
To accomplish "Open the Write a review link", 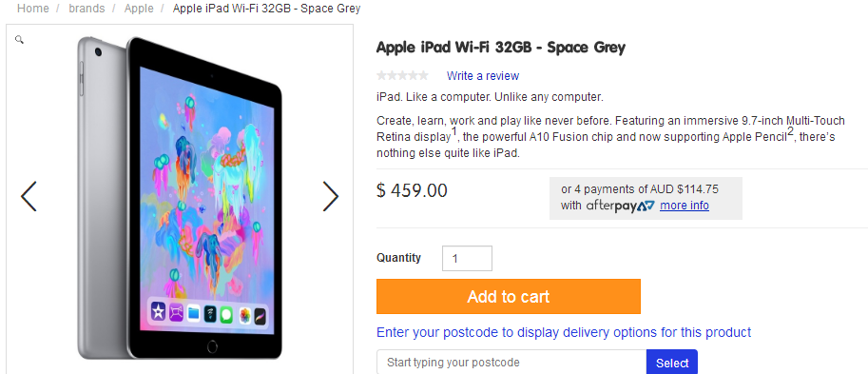I will 483,76.
